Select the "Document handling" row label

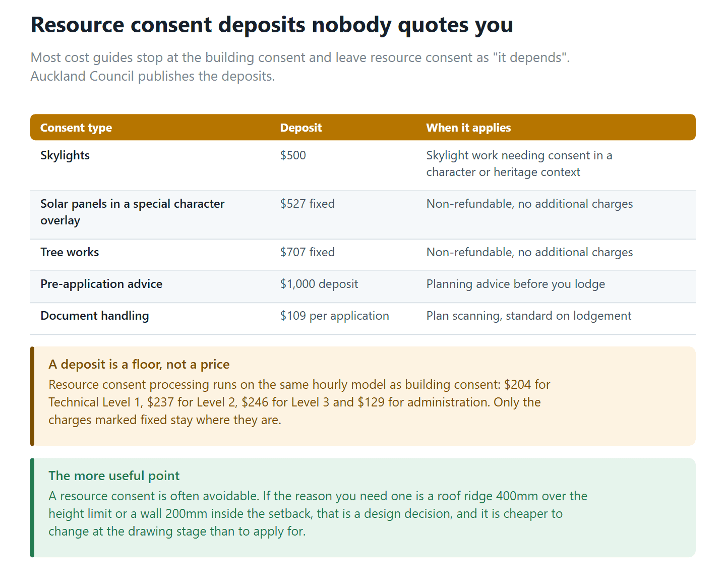pos(95,316)
